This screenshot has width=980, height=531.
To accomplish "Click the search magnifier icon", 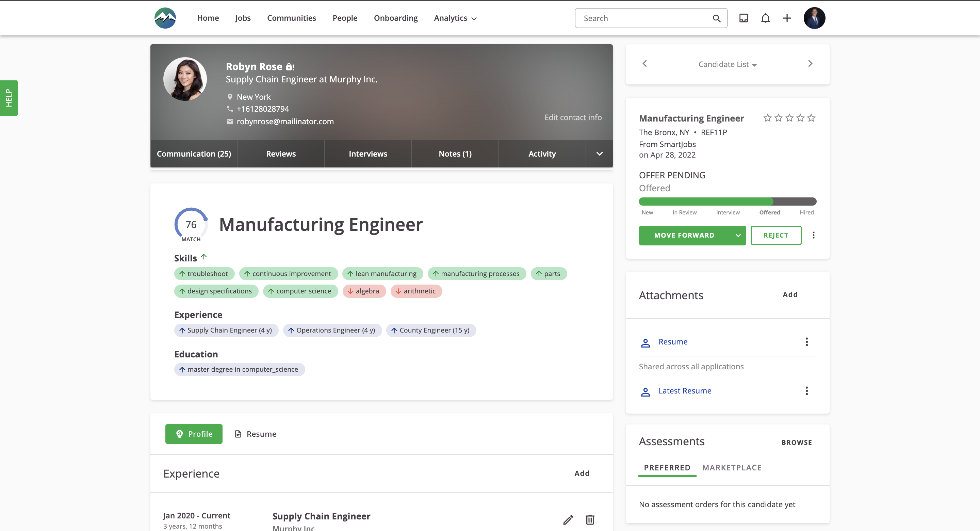I will [x=716, y=18].
